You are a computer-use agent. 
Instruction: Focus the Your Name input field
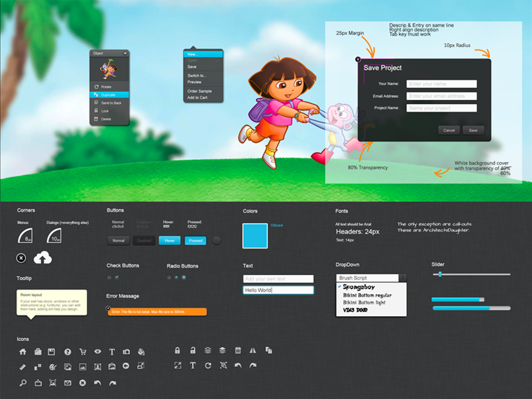(442, 84)
